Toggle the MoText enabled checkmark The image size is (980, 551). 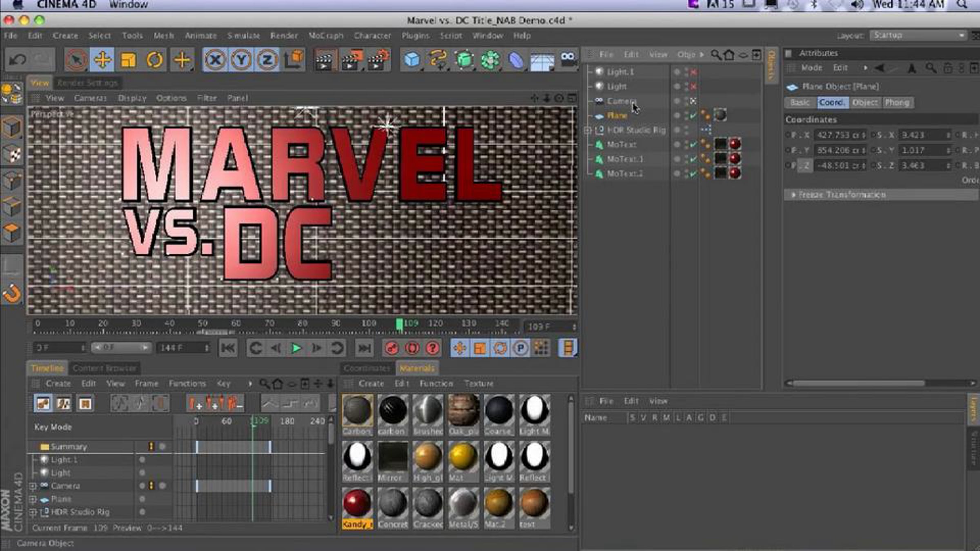click(x=693, y=144)
